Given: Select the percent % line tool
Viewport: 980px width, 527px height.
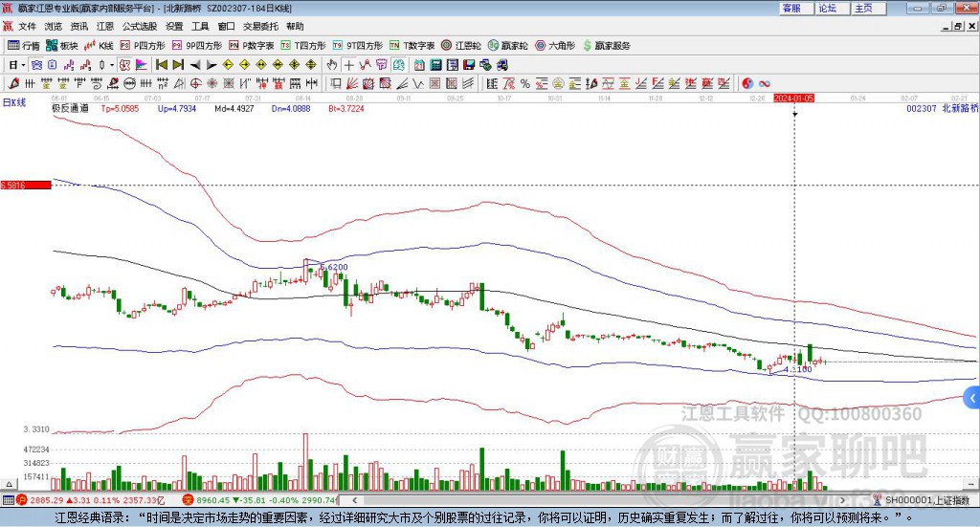Looking at the screenshot, I should (525, 83).
